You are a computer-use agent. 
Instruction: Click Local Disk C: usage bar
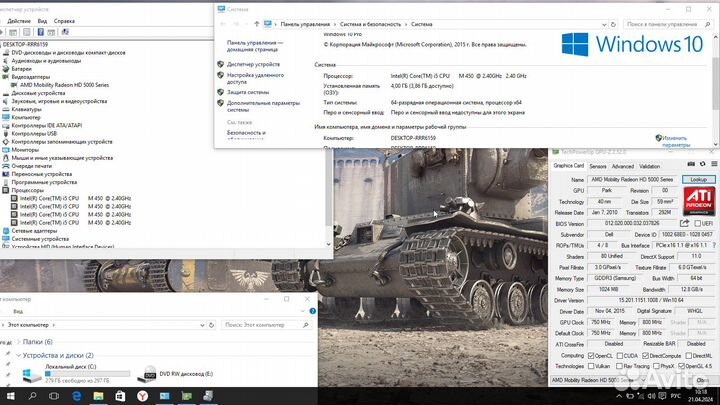tap(87, 374)
